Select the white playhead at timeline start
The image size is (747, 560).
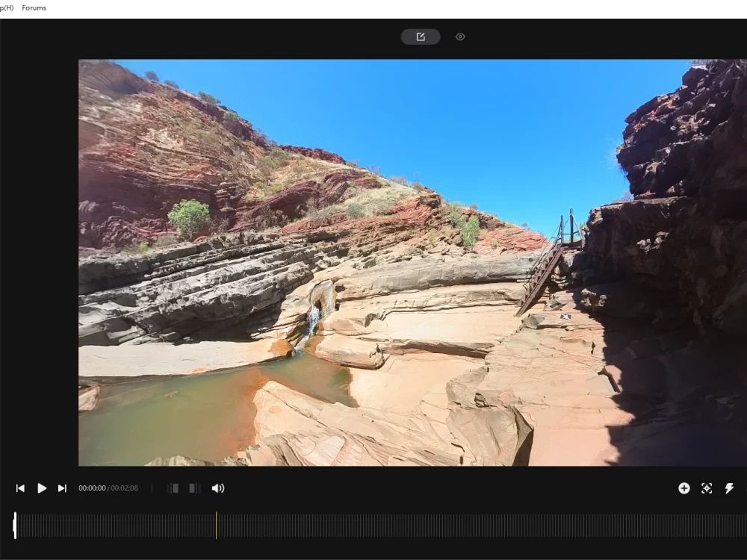15,526
